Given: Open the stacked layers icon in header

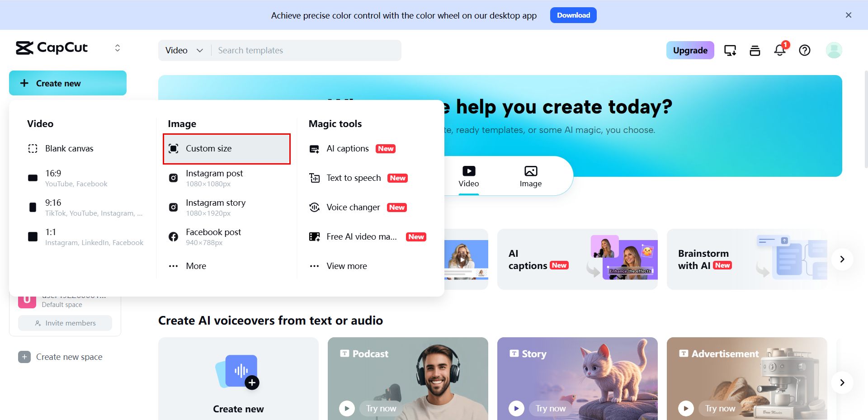Looking at the screenshot, I should click(x=755, y=50).
